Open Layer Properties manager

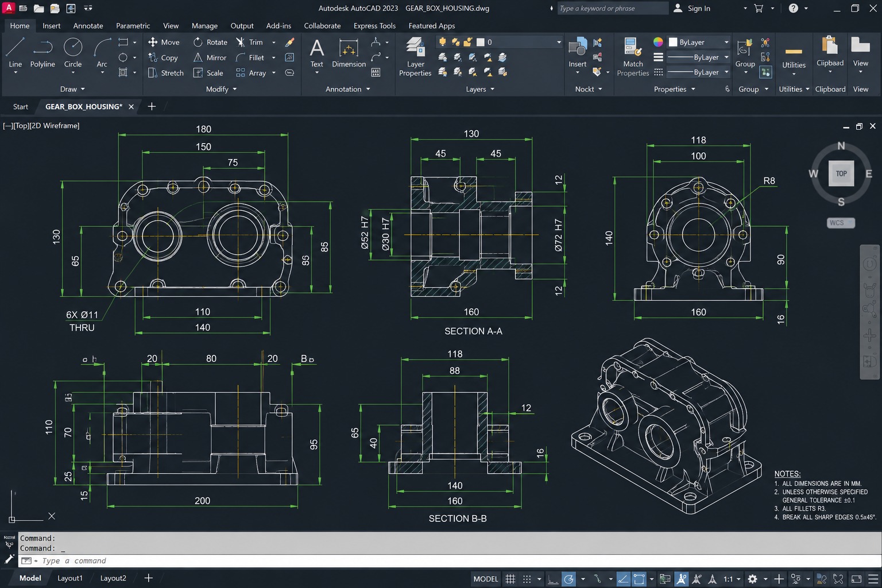(x=415, y=56)
